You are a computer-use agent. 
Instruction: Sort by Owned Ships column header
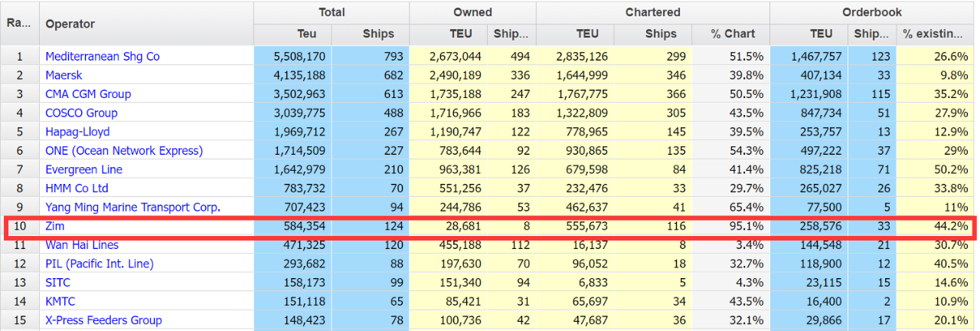tap(511, 34)
